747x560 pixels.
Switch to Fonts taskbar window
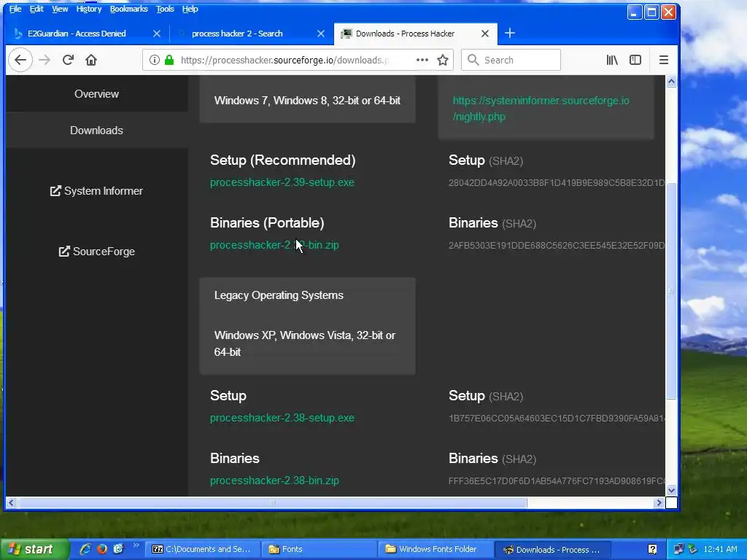[x=320, y=549]
